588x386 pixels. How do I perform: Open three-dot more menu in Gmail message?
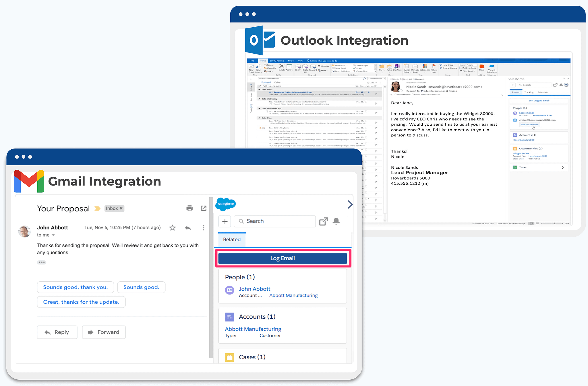(204, 228)
